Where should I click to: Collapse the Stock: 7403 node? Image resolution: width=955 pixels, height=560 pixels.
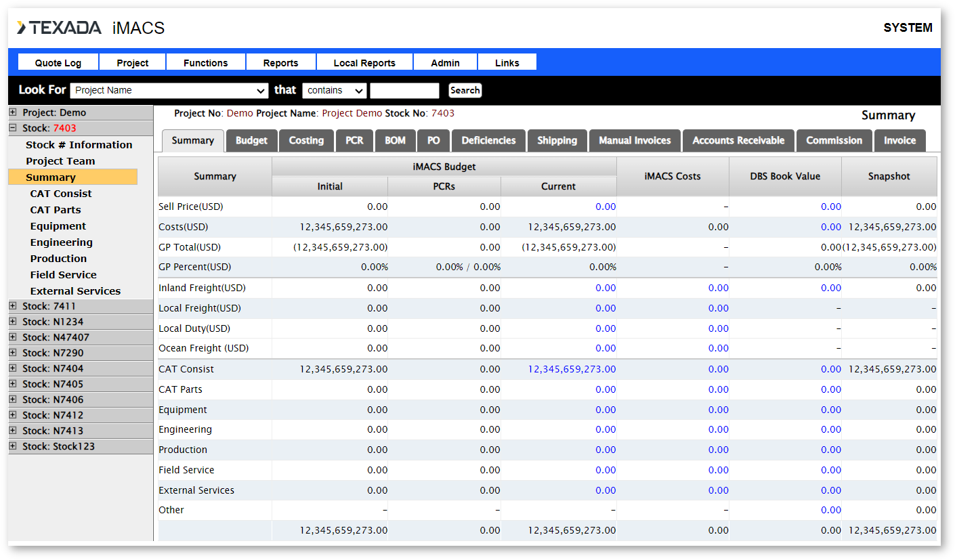point(13,128)
